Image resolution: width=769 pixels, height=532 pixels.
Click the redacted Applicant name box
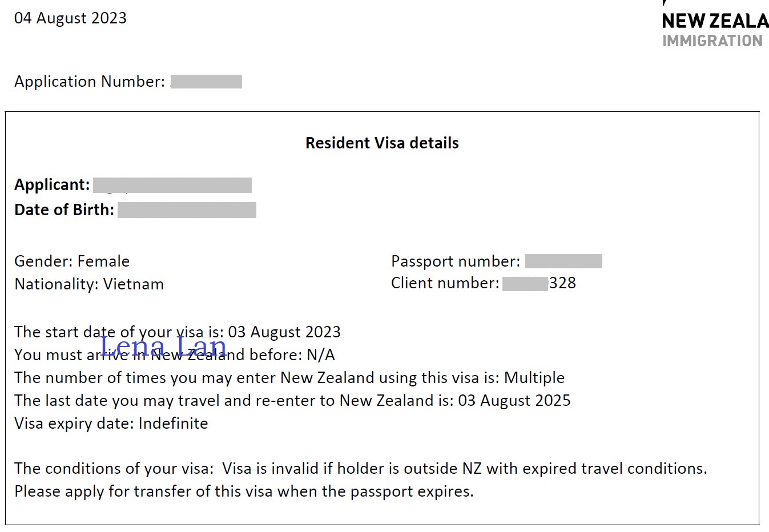tap(172, 185)
